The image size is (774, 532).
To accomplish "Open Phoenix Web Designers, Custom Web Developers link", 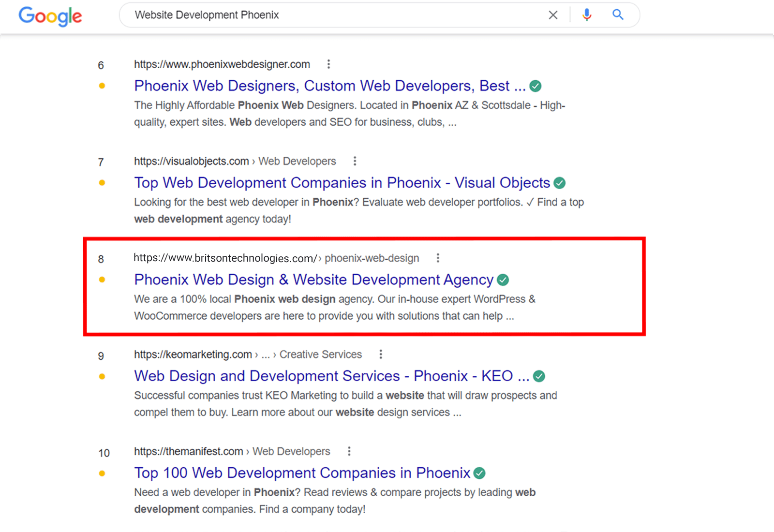I will point(329,86).
